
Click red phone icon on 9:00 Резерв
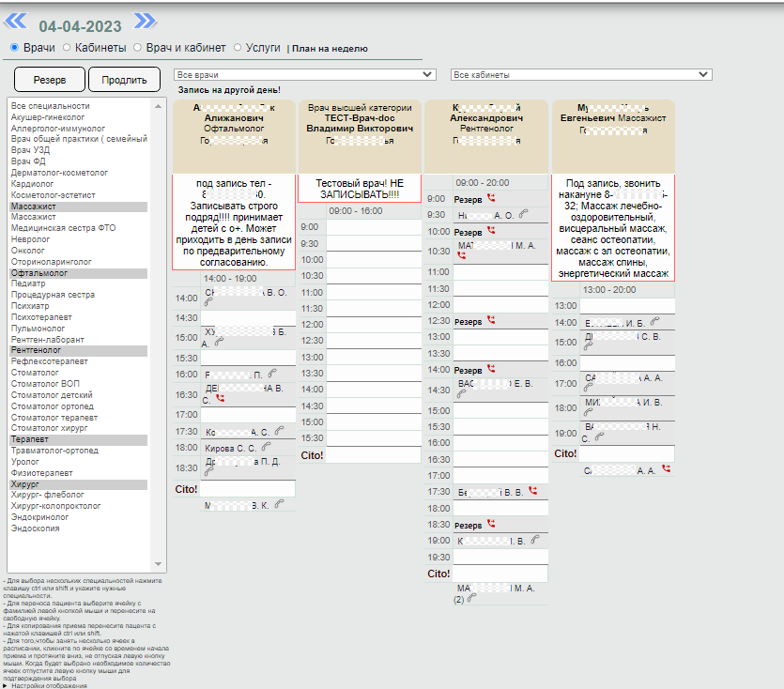(491, 199)
